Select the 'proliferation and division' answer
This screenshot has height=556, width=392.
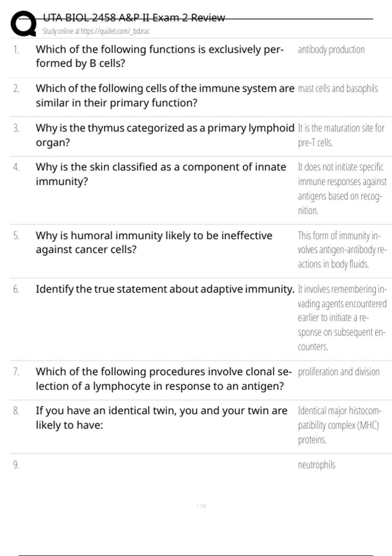338,372
